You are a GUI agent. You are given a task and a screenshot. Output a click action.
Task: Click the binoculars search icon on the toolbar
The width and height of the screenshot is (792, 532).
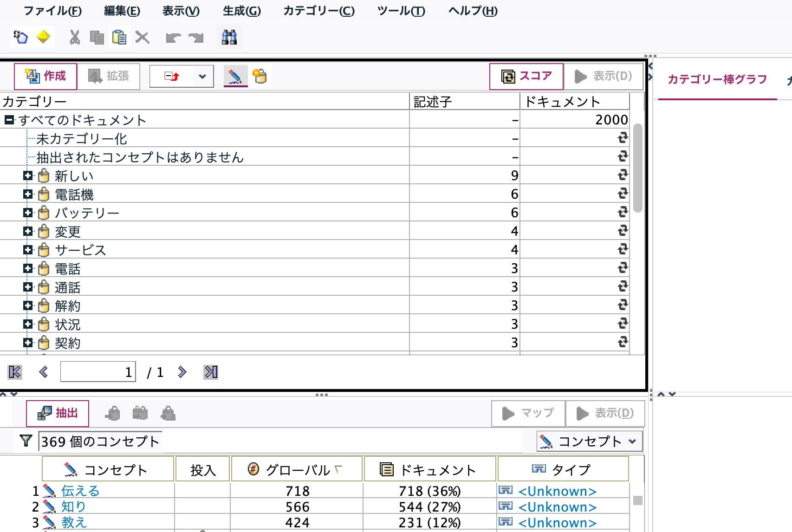click(x=230, y=37)
